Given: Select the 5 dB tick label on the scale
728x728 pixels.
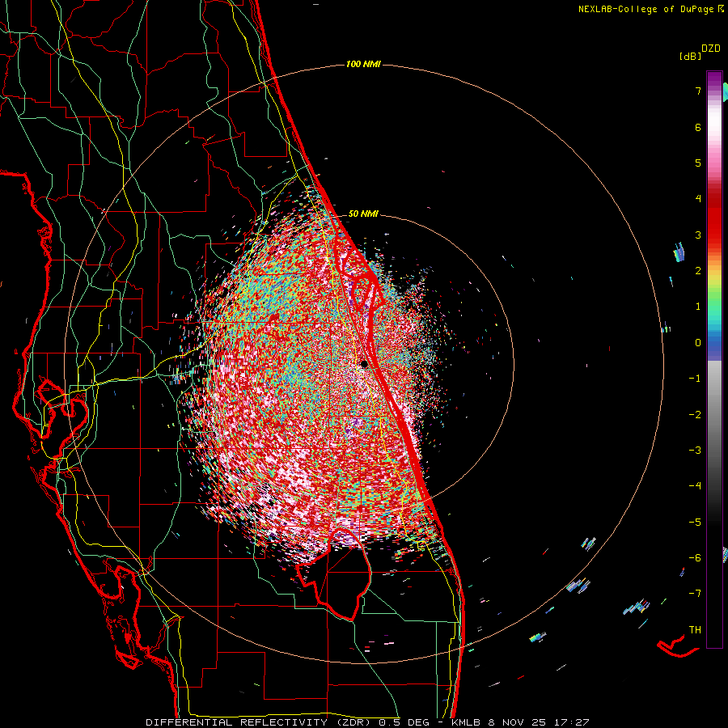Looking at the screenshot, I should tap(698, 163).
